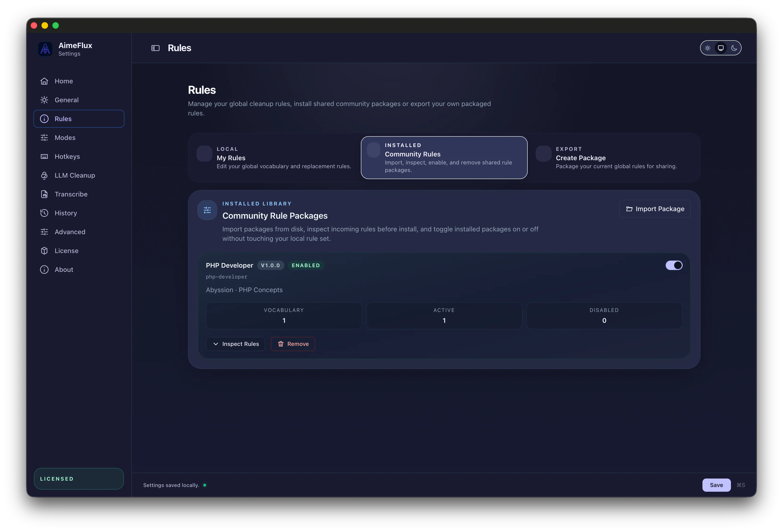Click the php-developer package identifier text
The height and width of the screenshot is (532, 783).
tap(226, 277)
